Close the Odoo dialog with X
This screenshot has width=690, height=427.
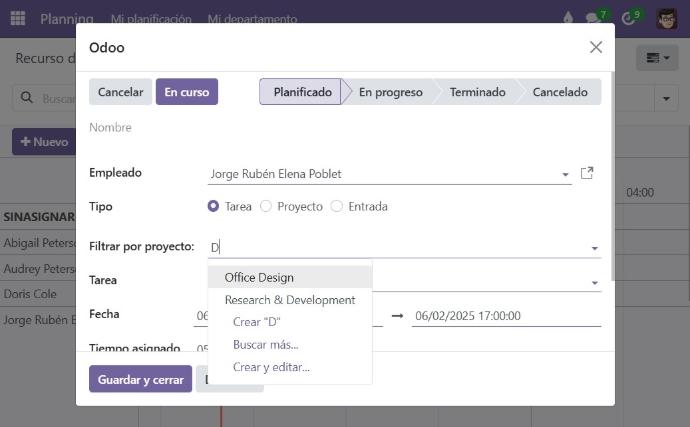click(x=596, y=47)
